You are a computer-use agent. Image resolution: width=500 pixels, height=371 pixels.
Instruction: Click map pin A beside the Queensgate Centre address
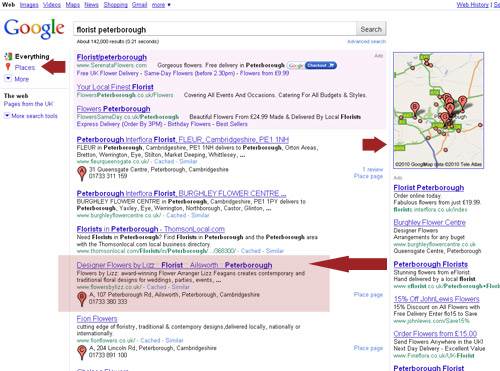[x=82, y=173]
